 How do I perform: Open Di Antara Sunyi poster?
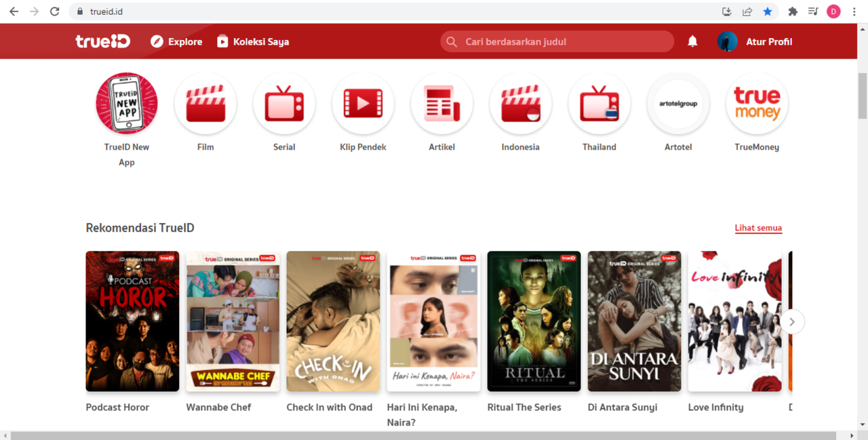pos(634,321)
